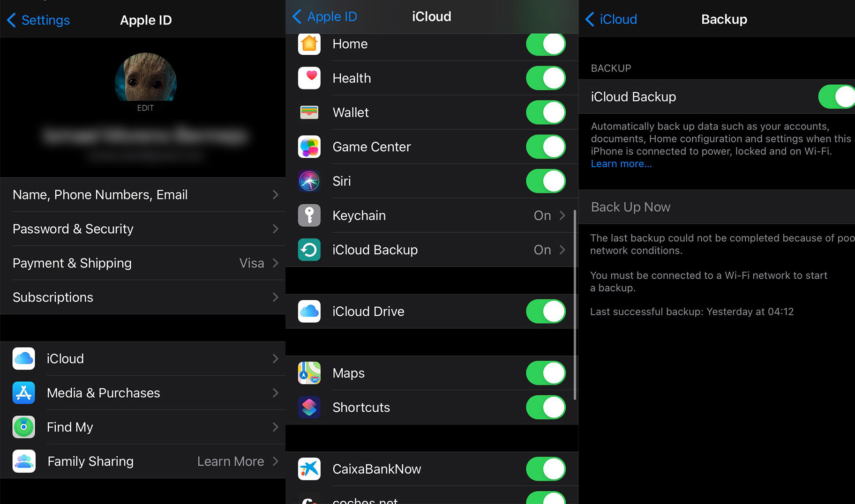Select Media & Purchases row
Image resolution: width=855 pixels, height=504 pixels.
[142, 393]
